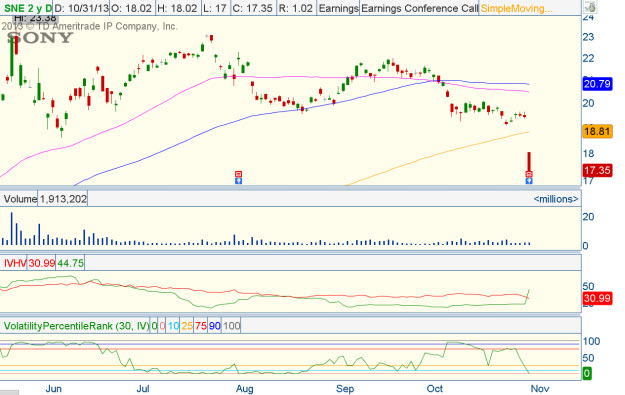Click the red 30.99 bubble on IVHV axis
The height and width of the screenshot is (395, 625).
click(597, 298)
